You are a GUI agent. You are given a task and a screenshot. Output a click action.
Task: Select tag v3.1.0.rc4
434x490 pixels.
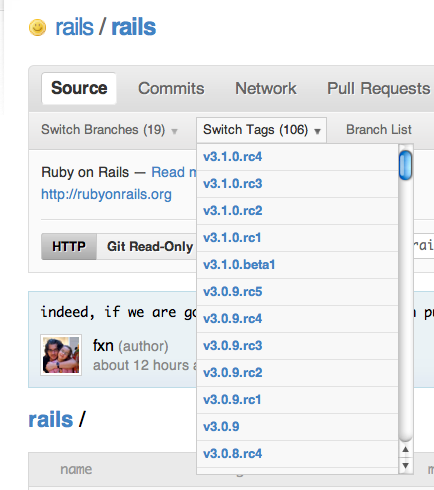[x=297, y=157]
